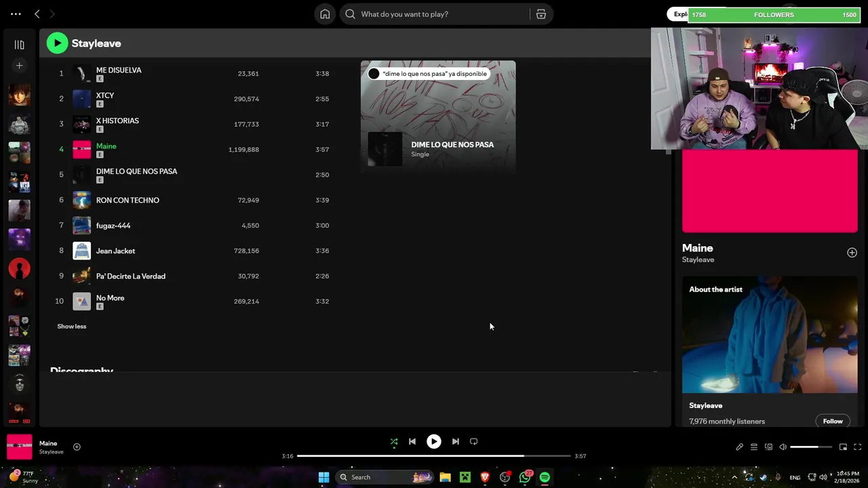Open the first playlist thumbnail in library sidebar
868x488 pixels.
pos(19,94)
